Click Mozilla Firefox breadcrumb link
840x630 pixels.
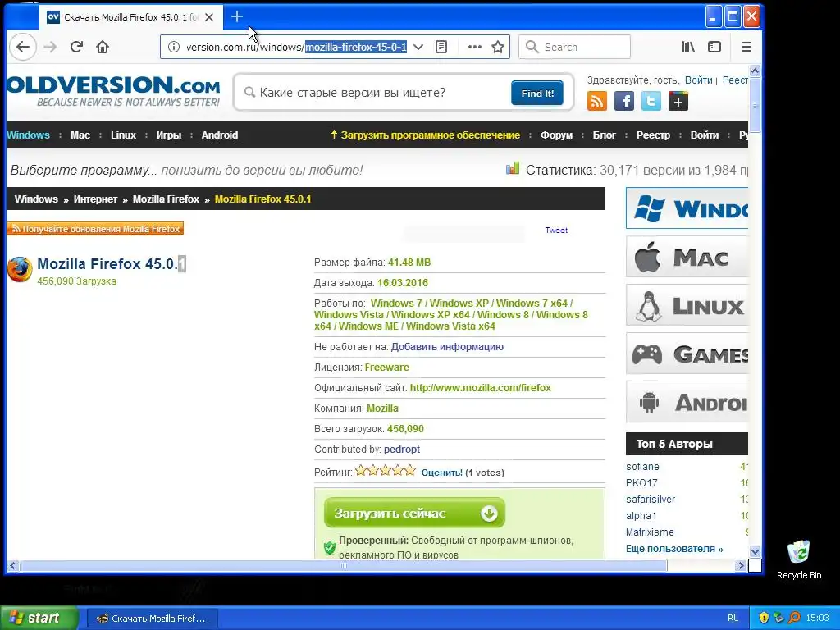coord(166,199)
